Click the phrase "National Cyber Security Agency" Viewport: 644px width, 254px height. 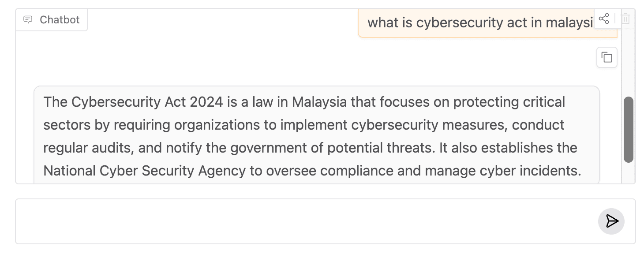(x=144, y=171)
